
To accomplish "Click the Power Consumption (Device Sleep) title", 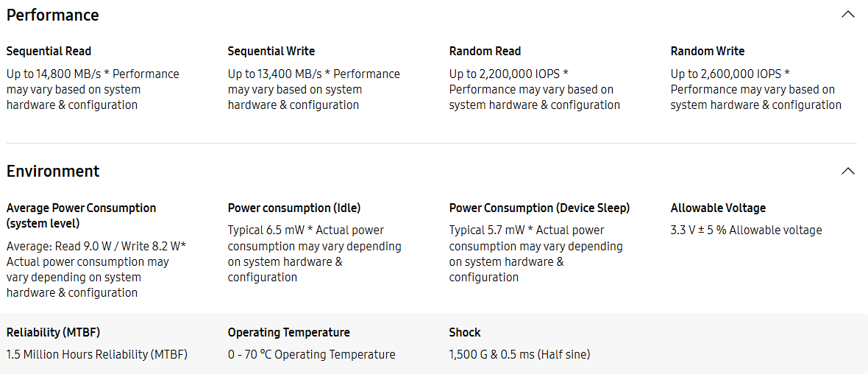I will [x=539, y=208].
